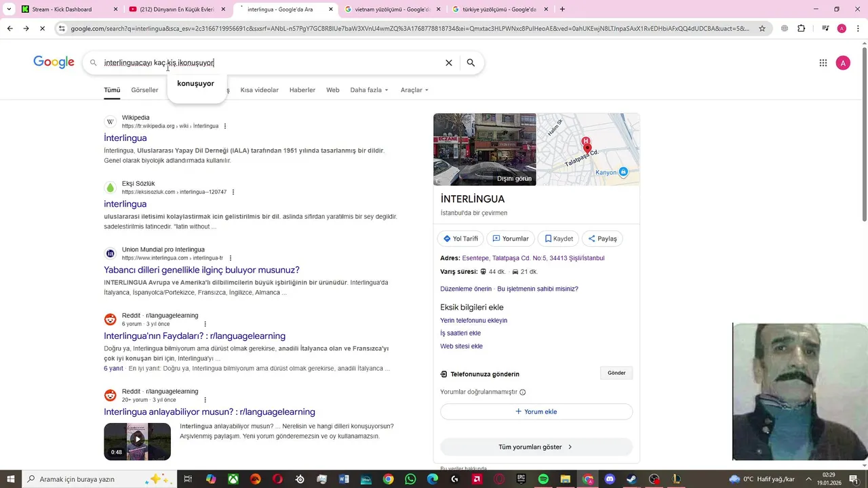Open the İnterlingua Wikipedia result link
The image size is (868, 488).
[125, 138]
